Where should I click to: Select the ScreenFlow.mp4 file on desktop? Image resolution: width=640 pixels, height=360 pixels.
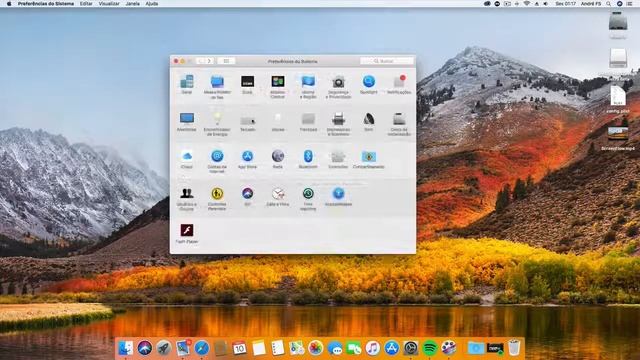click(618, 139)
